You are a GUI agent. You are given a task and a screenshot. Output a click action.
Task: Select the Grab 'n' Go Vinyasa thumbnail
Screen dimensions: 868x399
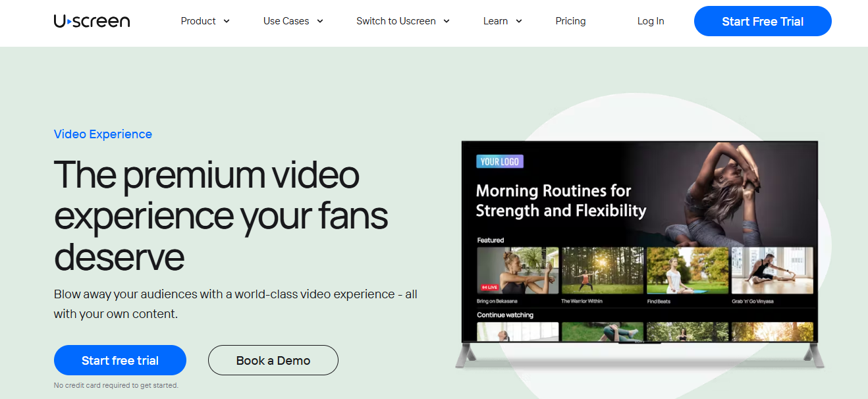[773, 271]
